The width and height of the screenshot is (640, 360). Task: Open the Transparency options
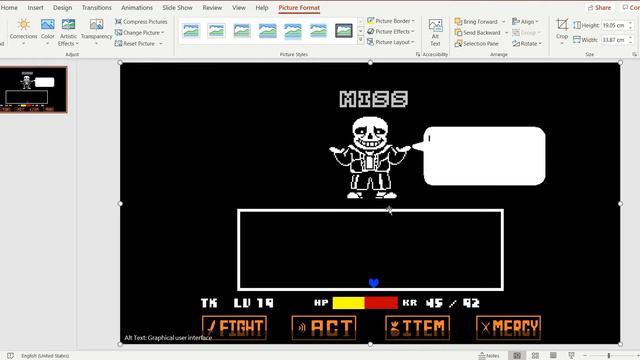click(x=96, y=32)
